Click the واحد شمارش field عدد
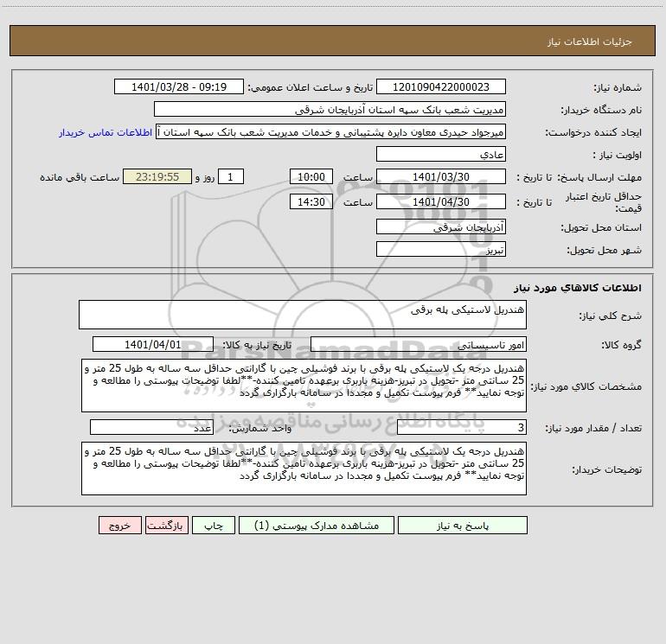Screen dimensions: 666x644 tap(151, 428)
